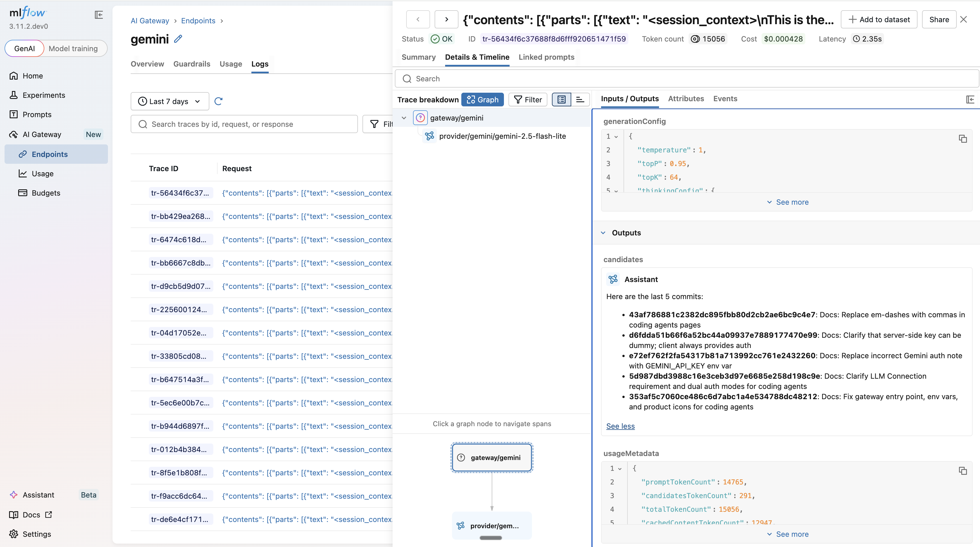980x547 pixels.
Task: Collapse the left sidebar panel icon
Action: 99,15
